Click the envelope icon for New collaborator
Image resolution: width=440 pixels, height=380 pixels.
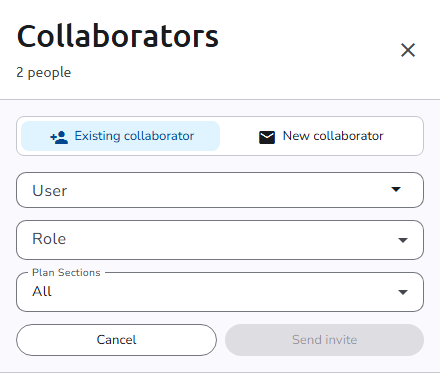[267, 137]
